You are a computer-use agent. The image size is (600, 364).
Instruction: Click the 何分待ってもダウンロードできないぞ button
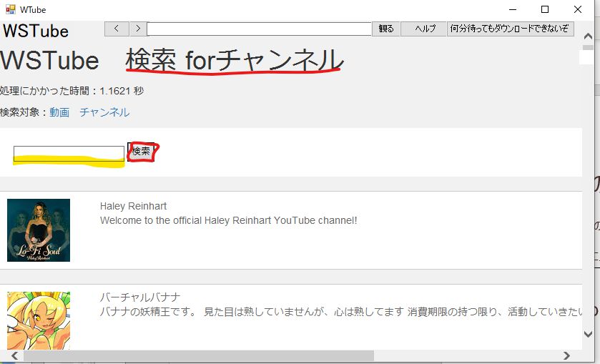[x=511, y=29]
